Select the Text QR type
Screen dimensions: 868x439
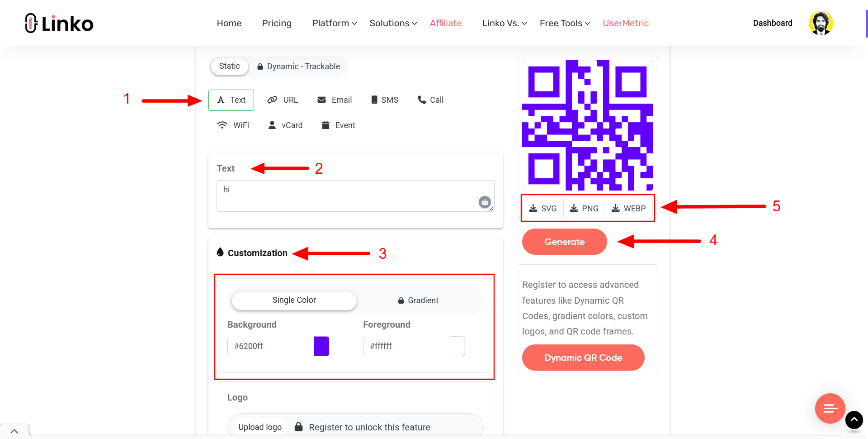[231, 100]
